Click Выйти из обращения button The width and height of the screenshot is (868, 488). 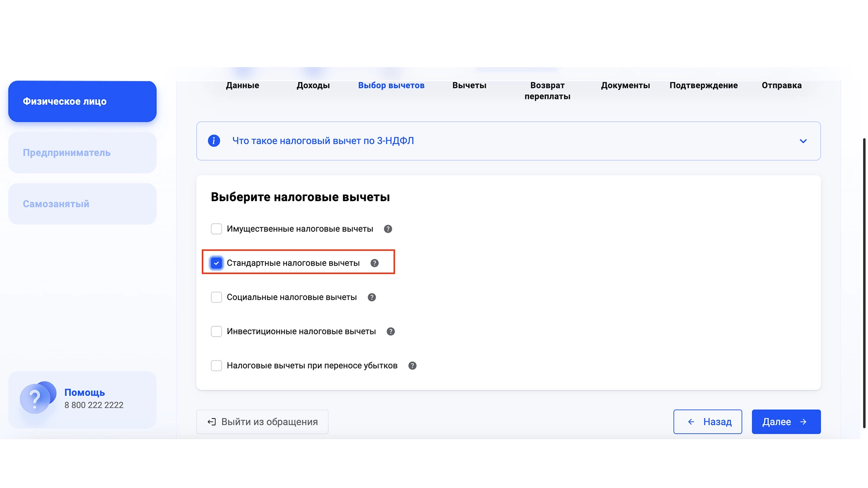click(262, 422)
